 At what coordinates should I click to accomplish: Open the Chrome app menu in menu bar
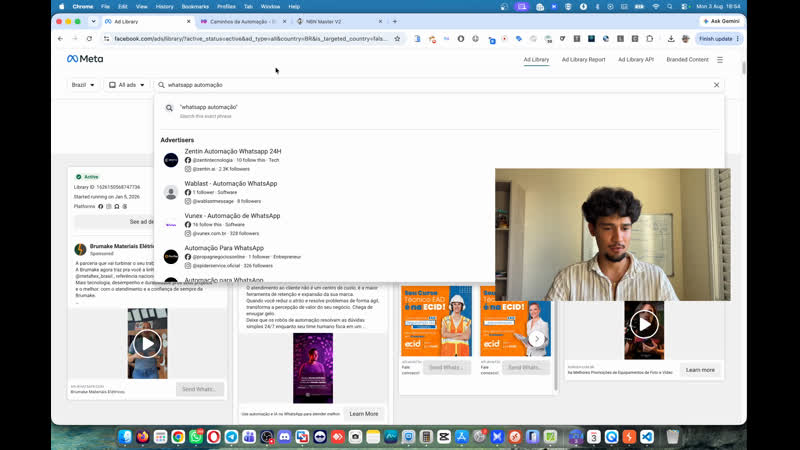[83, 7]
